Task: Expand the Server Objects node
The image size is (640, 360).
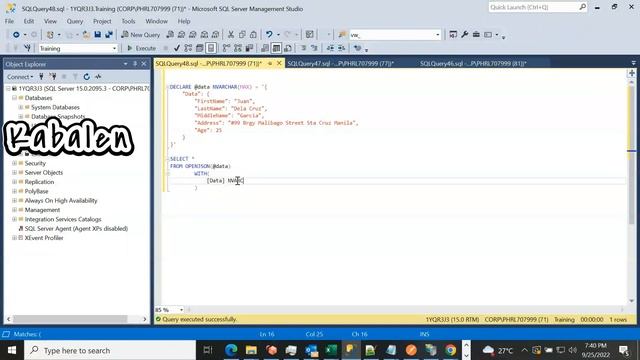Action: point(14,173)
